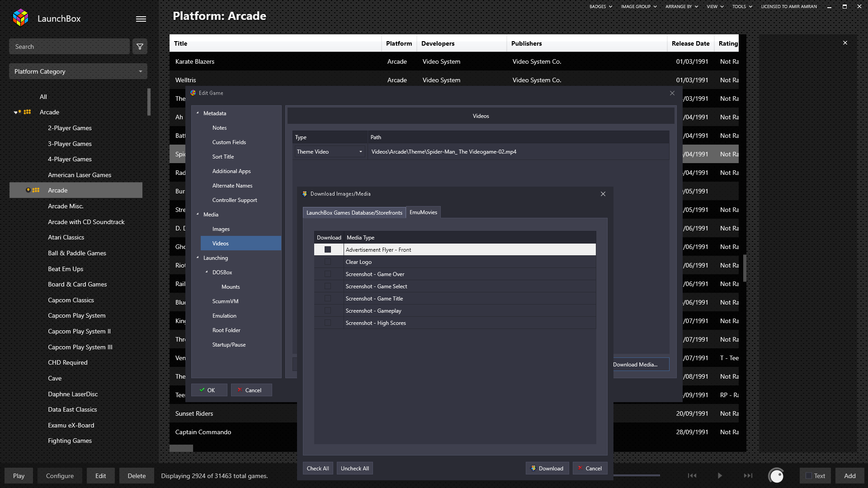Select Startup/Pause in Edit Game tree
Screen dimensions: 868x488
click(x=229, y=345)
